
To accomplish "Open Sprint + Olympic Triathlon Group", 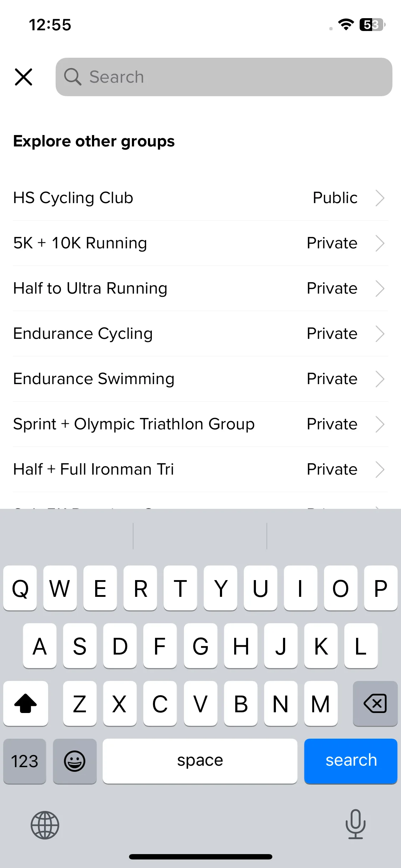I will pos(200,424).
